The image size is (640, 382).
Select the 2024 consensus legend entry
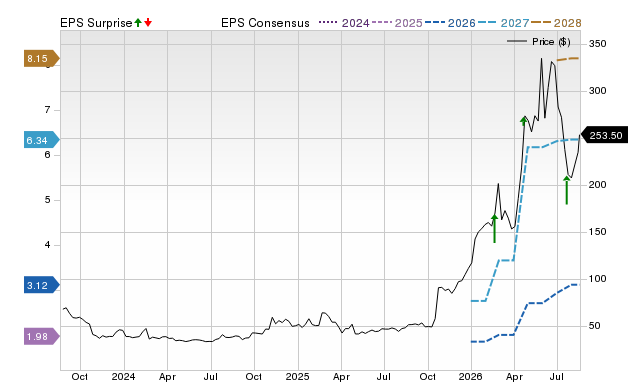coord(344,23)
